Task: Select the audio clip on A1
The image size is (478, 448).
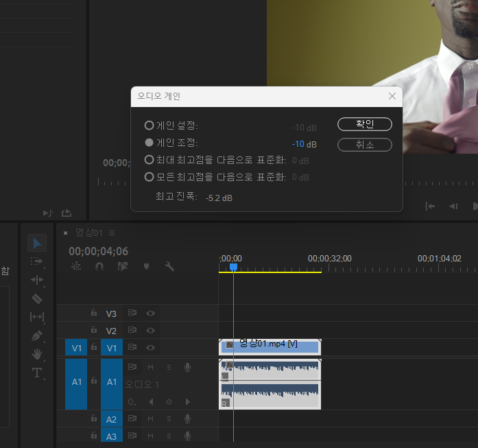Action: 270,384
